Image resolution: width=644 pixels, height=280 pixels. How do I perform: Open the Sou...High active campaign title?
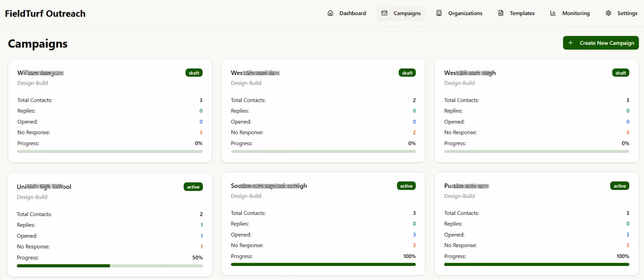[269, 186]
